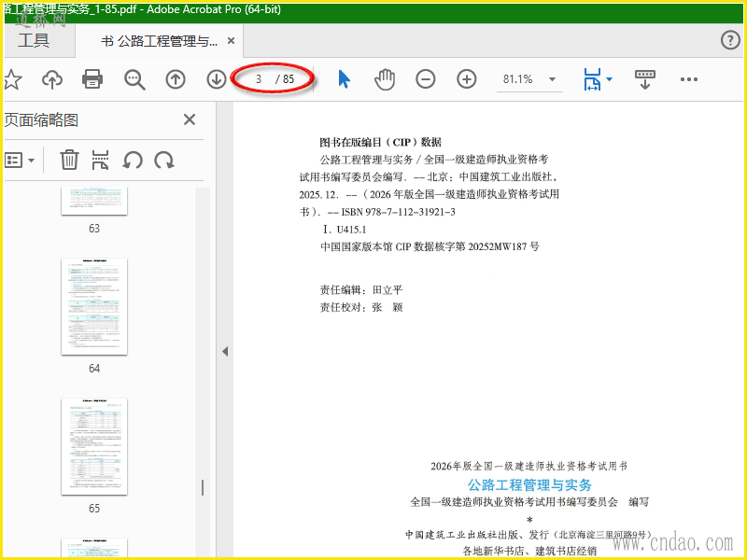Screen dimensions: 747x560
Task: Click the 各地新华书店、建筑书店经销 line
Action: point(529,551)
